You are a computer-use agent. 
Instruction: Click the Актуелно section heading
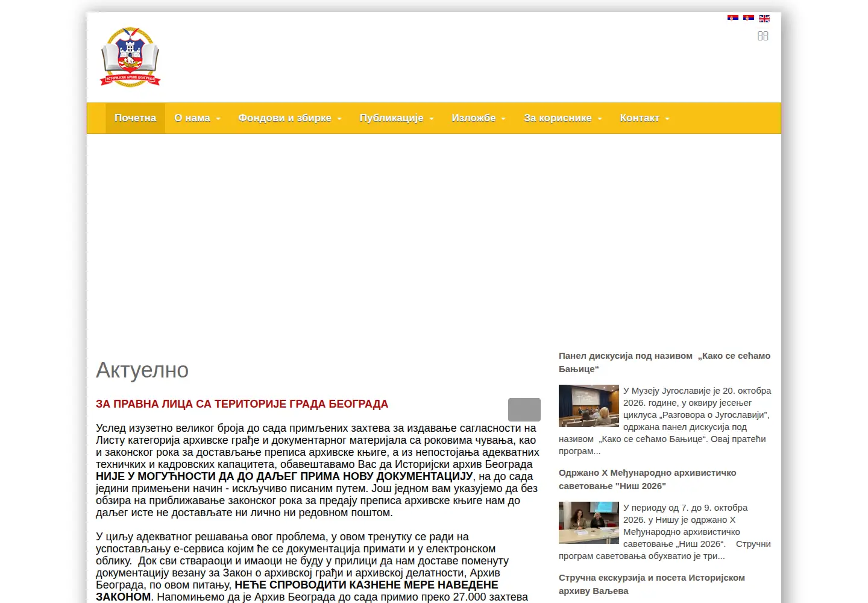(142, 370)
